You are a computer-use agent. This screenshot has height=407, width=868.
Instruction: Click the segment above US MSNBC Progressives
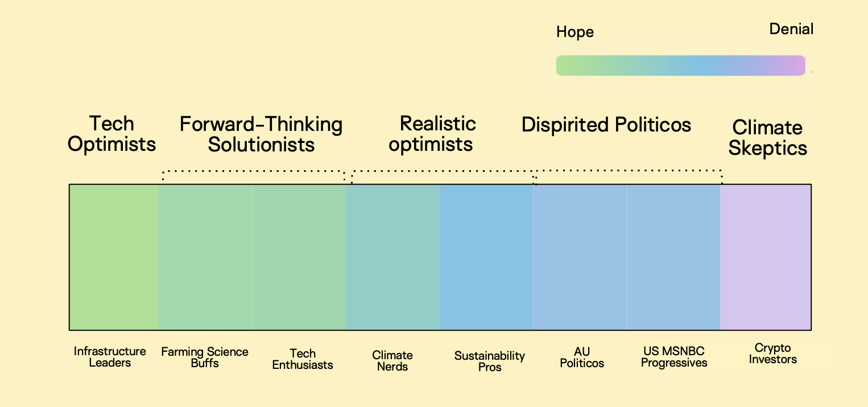point(673,257)
